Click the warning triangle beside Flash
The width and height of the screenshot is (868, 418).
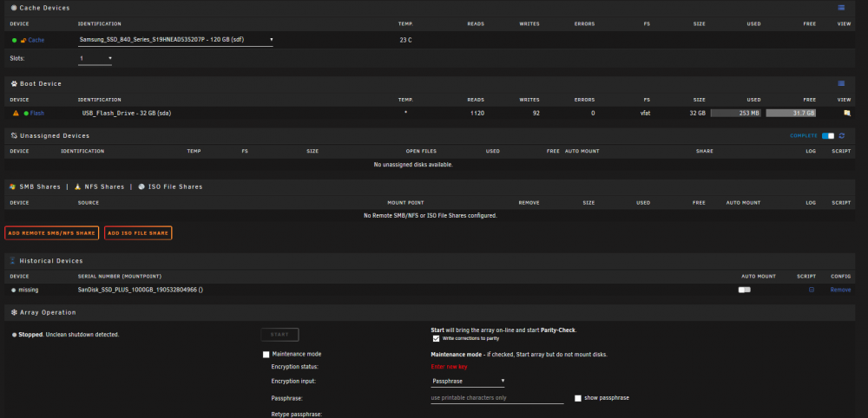16,113
